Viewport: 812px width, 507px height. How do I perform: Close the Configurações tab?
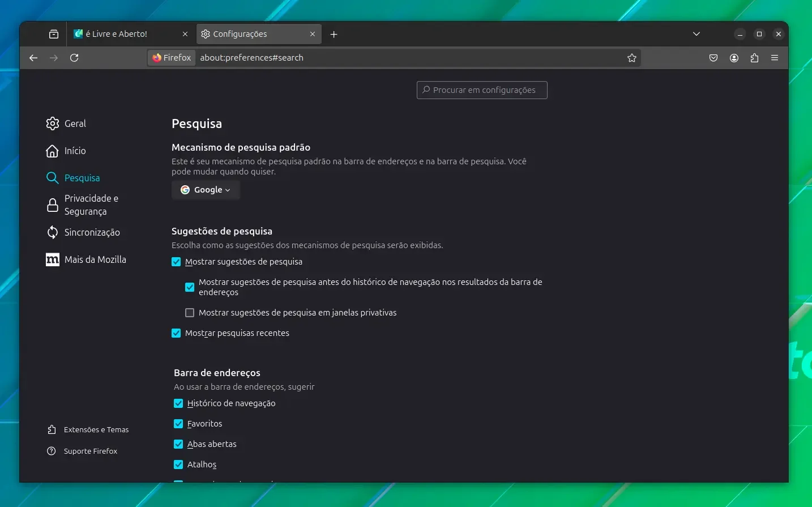(313, 34)
